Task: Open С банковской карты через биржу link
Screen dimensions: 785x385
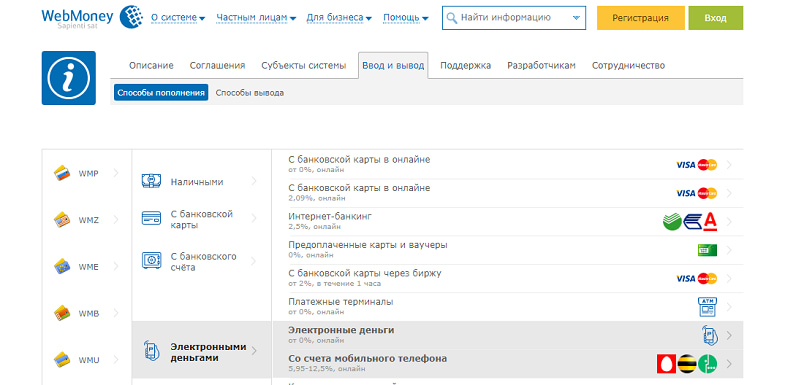Action: click(x=365, y=274)
